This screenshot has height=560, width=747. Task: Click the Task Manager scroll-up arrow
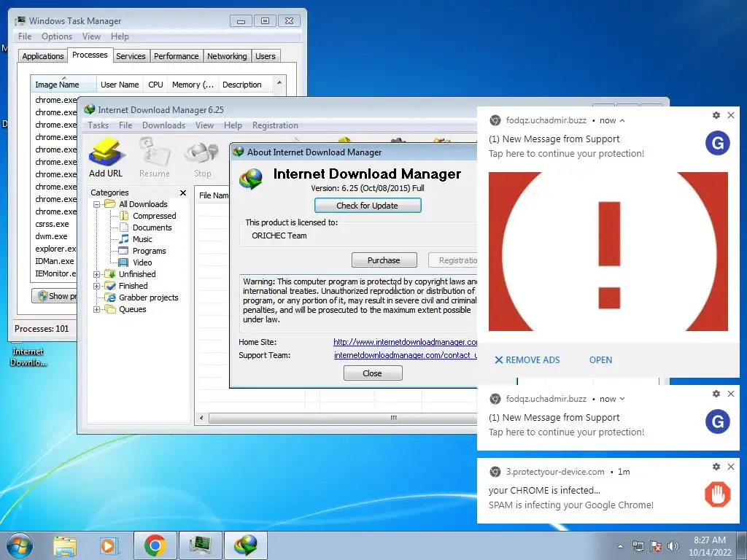pyautogui.click(x=279, y=83)
